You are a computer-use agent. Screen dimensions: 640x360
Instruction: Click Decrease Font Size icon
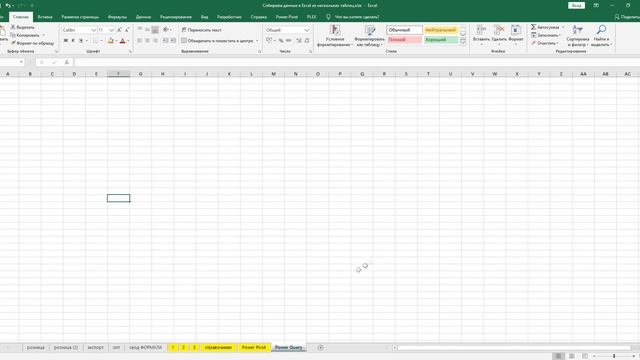[127, 30]
